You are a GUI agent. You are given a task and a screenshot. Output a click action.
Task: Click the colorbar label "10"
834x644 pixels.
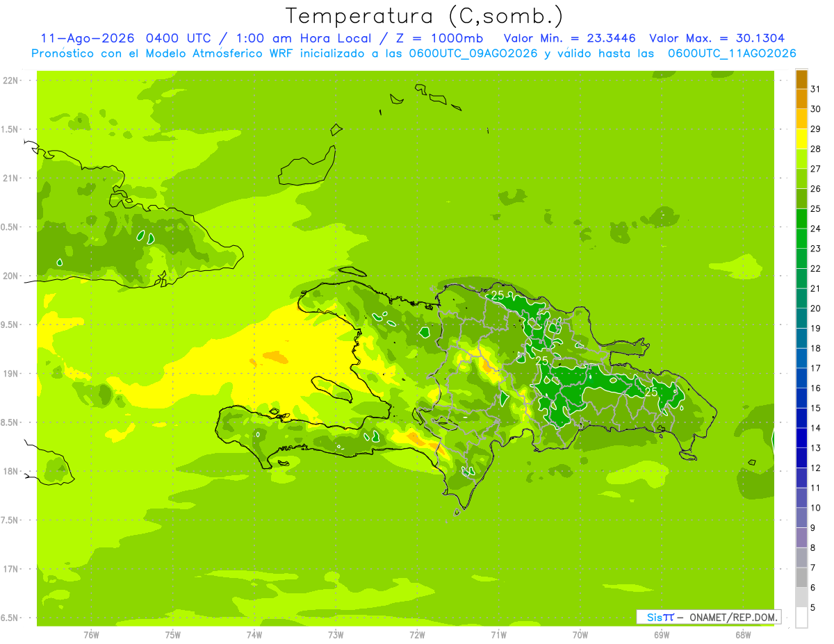tap(815, 508)
